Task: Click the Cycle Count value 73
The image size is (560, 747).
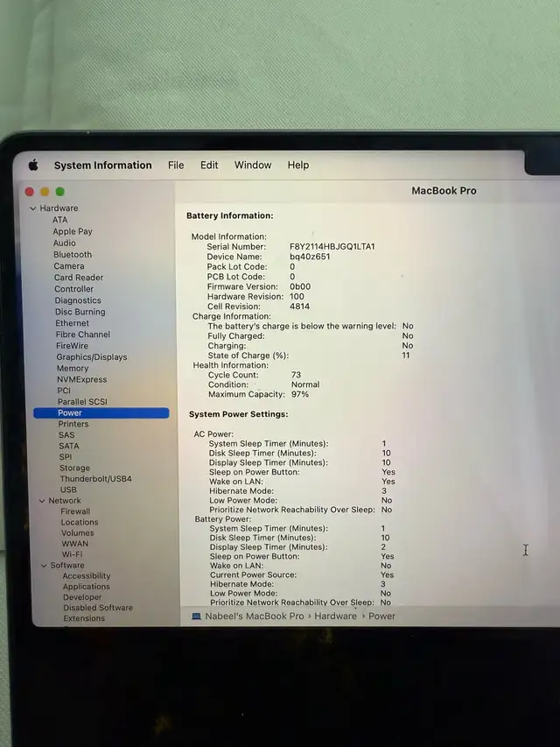Action: coord(297,375)
